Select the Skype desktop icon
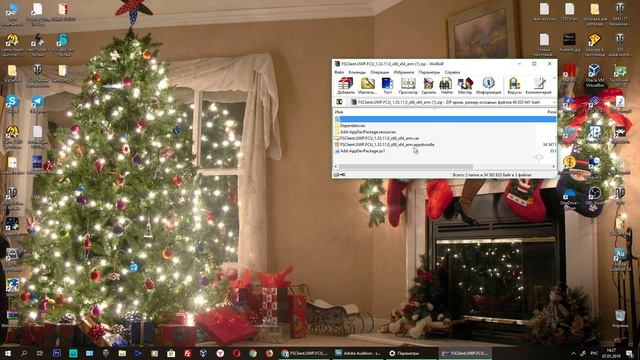 [x=12, y=104]
